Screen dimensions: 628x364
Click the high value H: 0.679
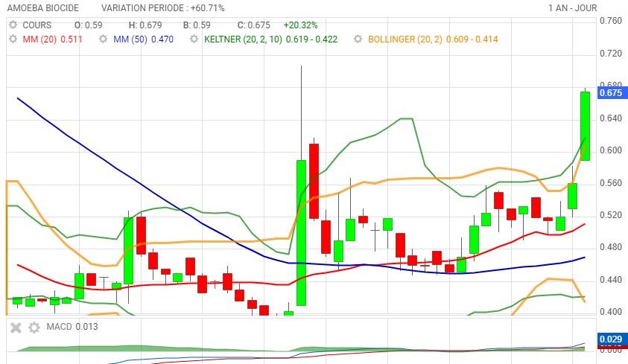click(x=145, y=25)
